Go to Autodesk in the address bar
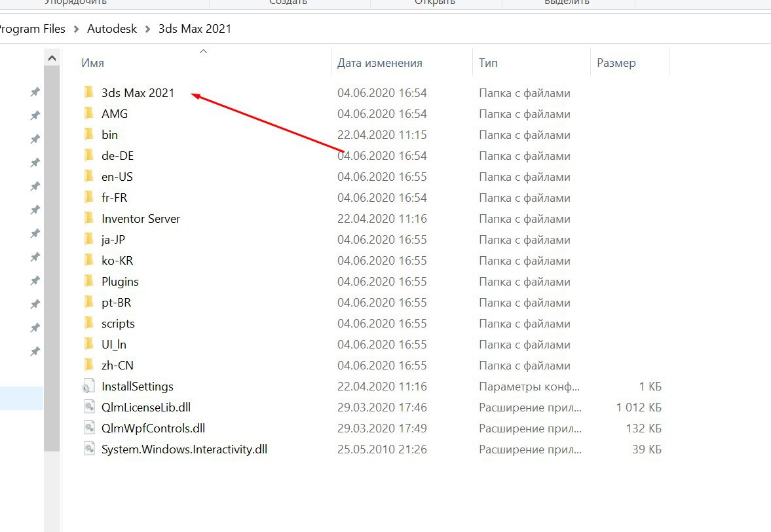771x532 pixels. click(x=112, y=29)
